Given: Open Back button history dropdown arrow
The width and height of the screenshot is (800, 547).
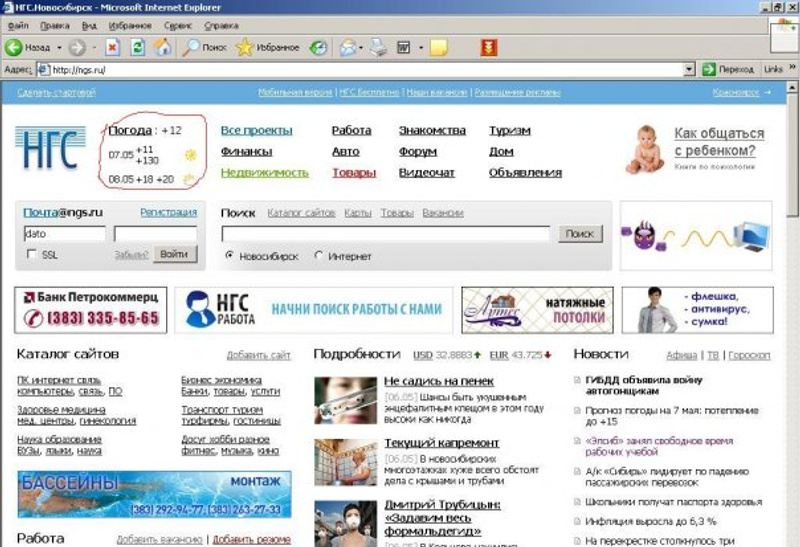Looking at the screenshot, I should [58, 47].
